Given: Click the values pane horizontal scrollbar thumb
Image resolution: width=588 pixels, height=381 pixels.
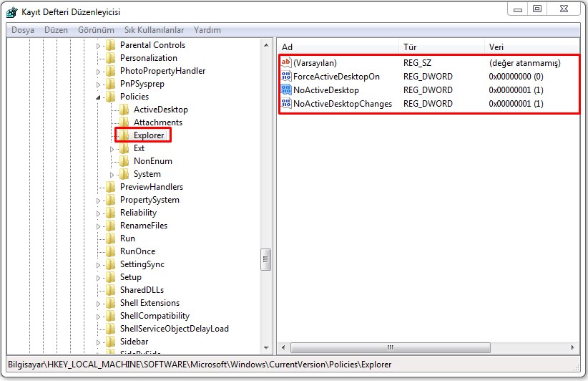Looking at the screenshot, I should click(x=390, y=347).
